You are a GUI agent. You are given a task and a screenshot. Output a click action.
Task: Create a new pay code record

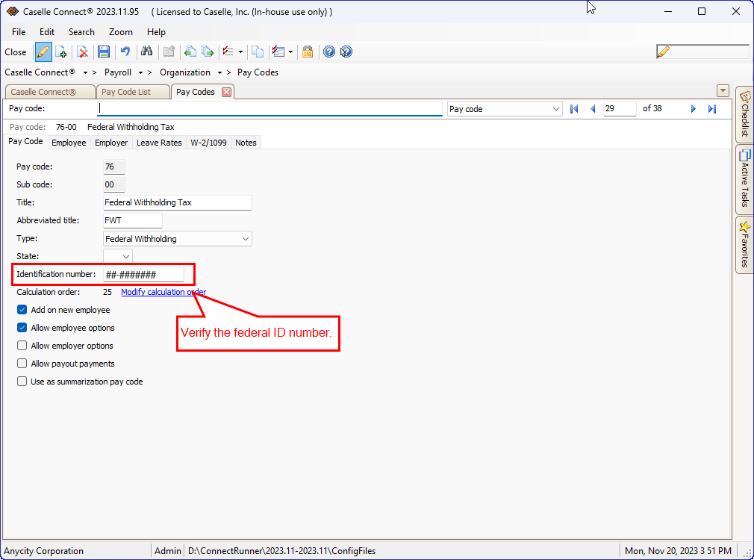click(60, 52)
